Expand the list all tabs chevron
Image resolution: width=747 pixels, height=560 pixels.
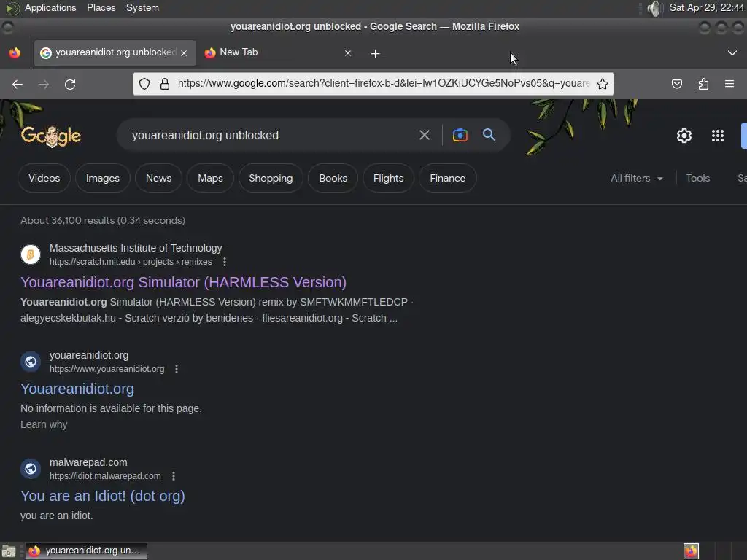(x=732, y=52)
